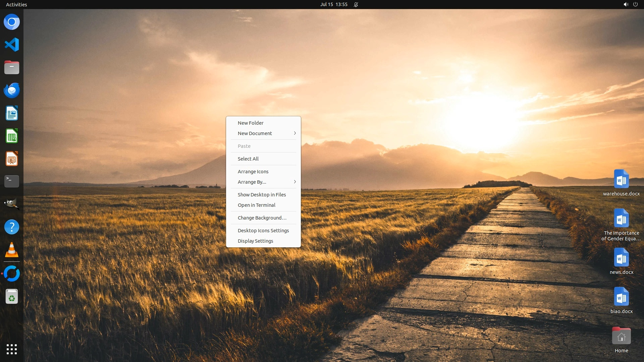Open the Trash icon in the dock
This screenshot has height=362, width=644.
[x=12, y=297]
